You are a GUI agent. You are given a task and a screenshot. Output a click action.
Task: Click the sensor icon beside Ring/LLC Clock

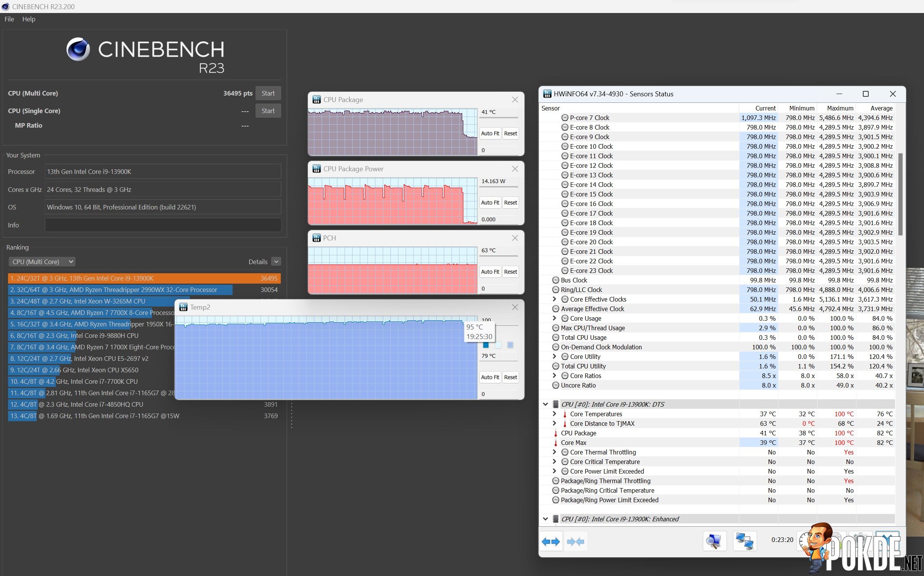556,290
